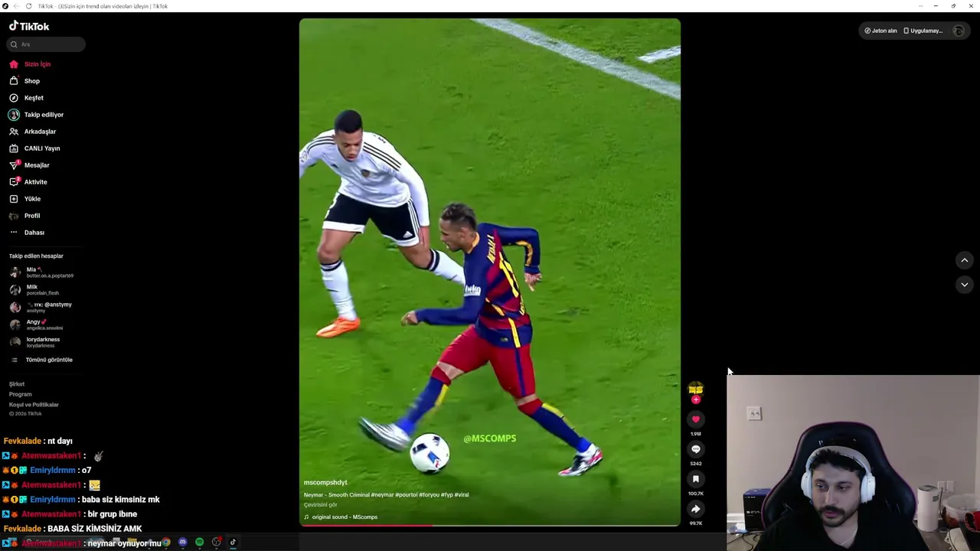
Task: Click the Yükle plus icon
Action: pyautogui.click(x=14, y=199)
